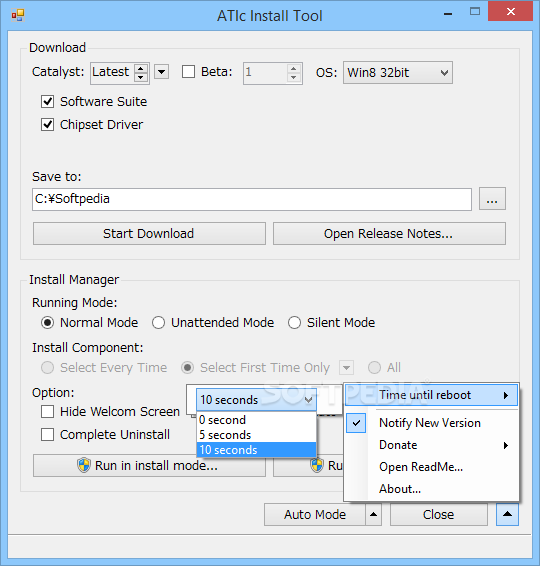This screenshot has width=540, height=566.
Task: Click Run in install mode button
Action: click(149, 466)
